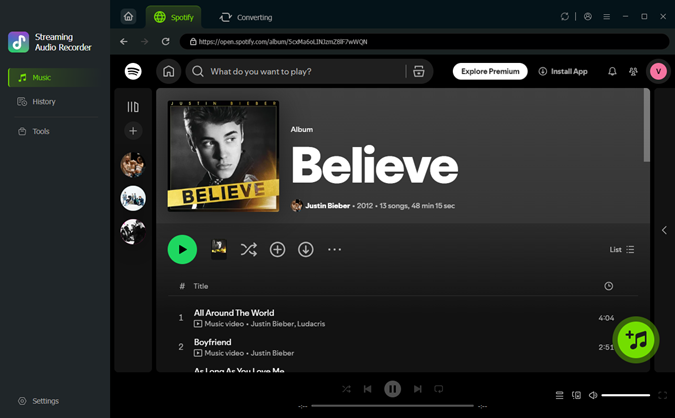This screenshot has height=418, width=675.
Task: Open the notifications bell
Action: [x=612, y=71]
